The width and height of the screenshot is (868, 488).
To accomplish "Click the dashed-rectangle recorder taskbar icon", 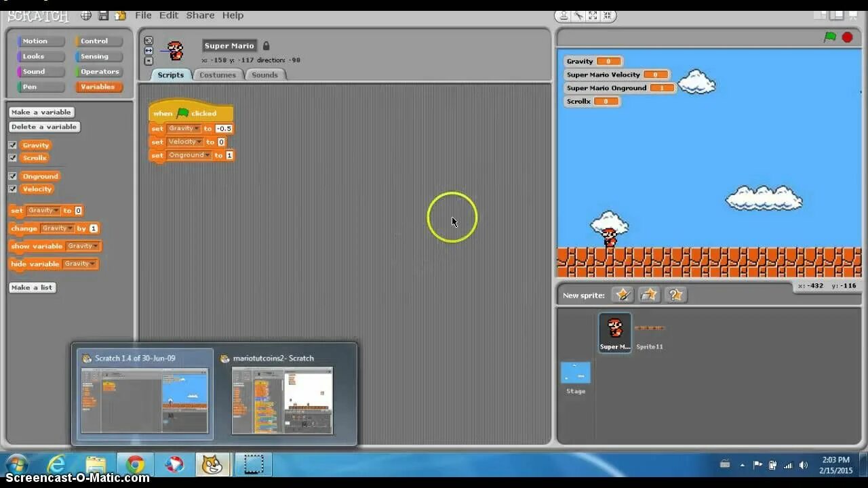I will point(253,465).
